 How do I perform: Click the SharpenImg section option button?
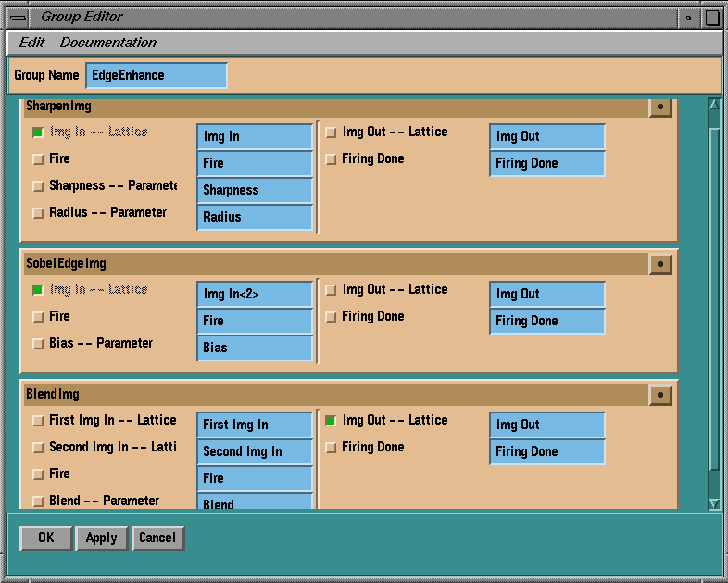[659, 107]
